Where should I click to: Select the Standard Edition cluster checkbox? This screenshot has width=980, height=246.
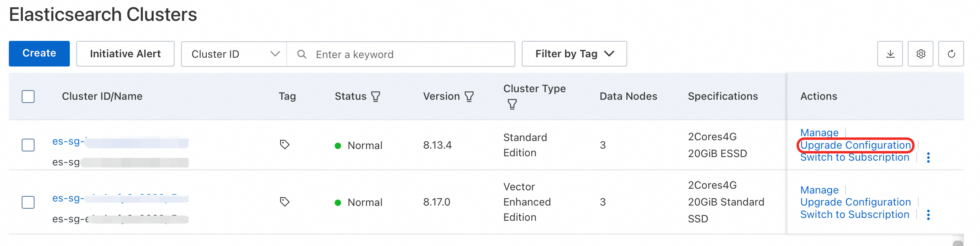[28, 145]
